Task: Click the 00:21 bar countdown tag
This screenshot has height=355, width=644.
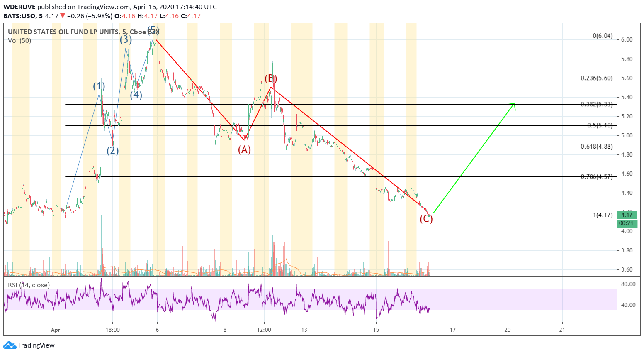Action: 627,223
